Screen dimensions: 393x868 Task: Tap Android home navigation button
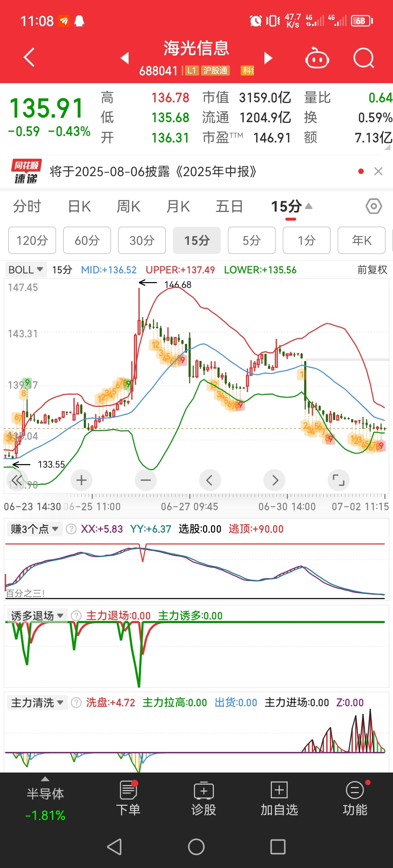(196, 847)
